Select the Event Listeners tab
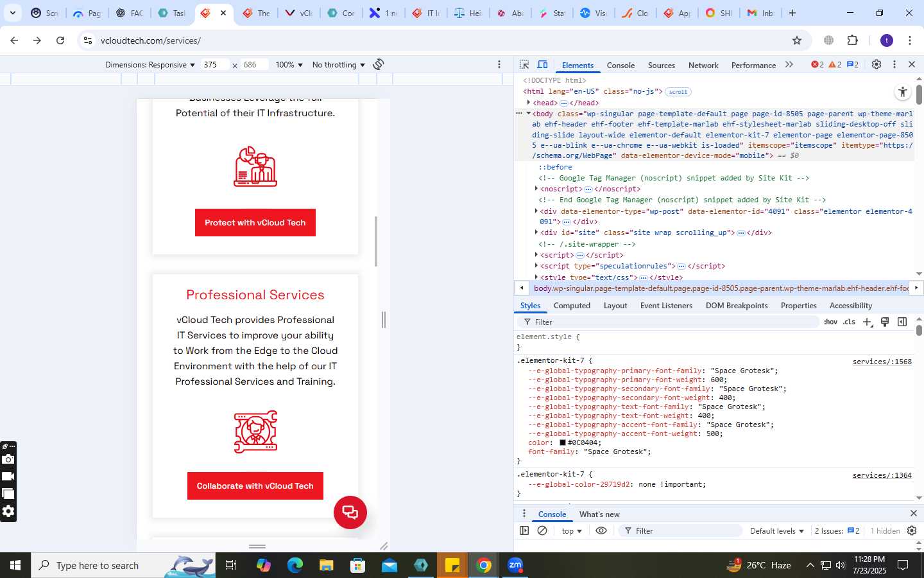Viewport: 924px width, 578px height. [666, 306]
